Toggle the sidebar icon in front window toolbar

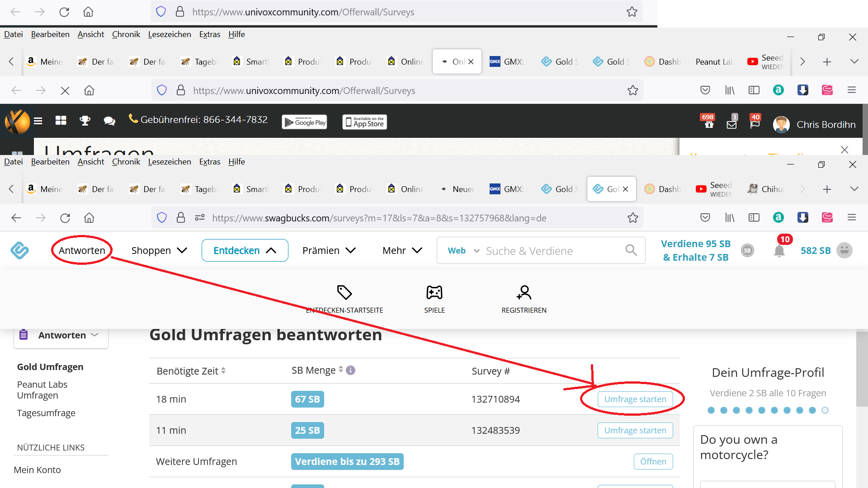[754, 218]
